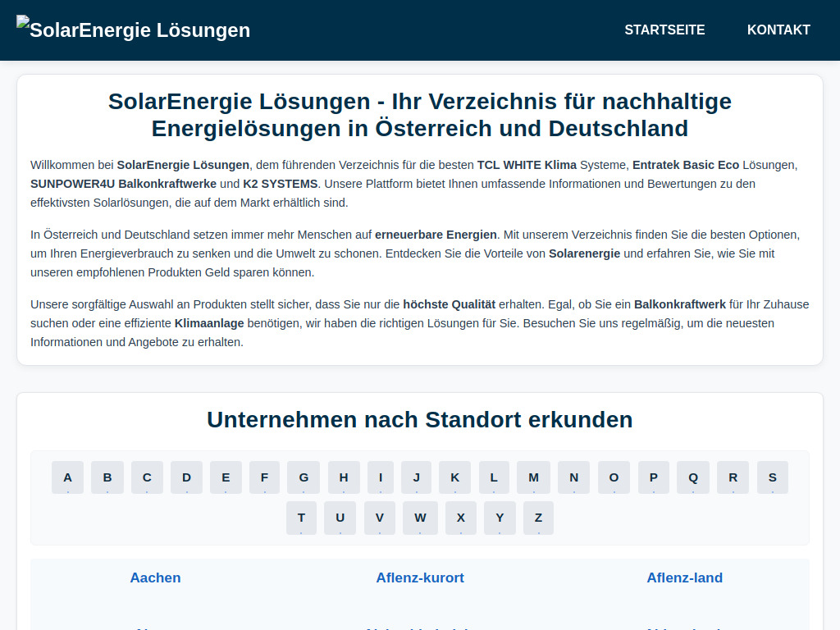This screenshot has height=630, width=840.
Task: Select letter A in the alphabet filter
Action: 67,477
